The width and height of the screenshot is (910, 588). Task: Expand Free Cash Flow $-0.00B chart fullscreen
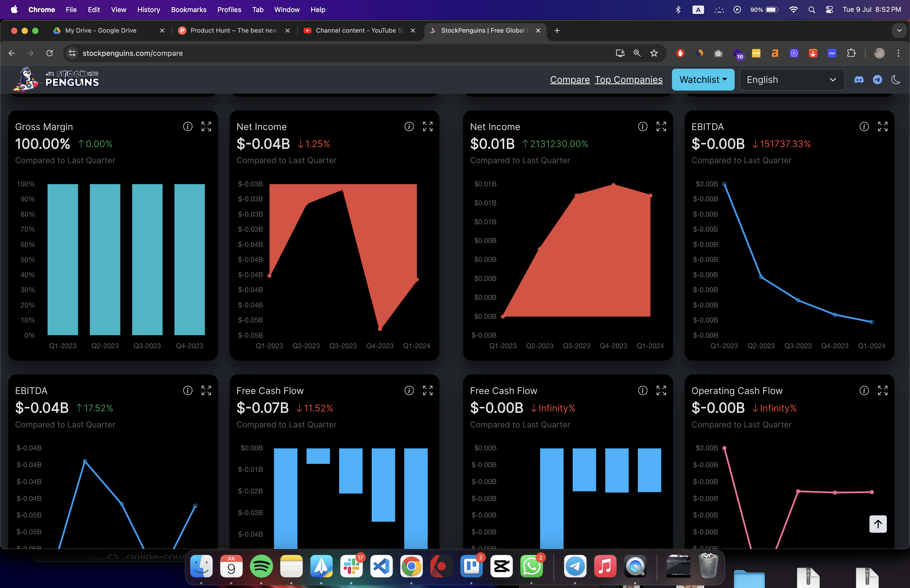point(661,390)
